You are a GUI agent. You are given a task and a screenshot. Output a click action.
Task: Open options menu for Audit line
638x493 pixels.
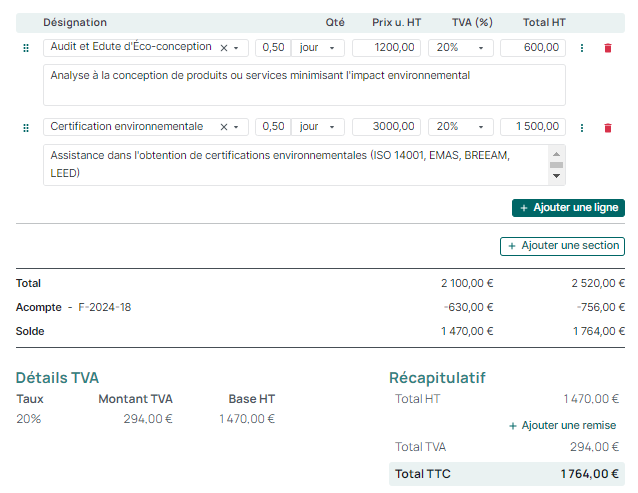582,48
